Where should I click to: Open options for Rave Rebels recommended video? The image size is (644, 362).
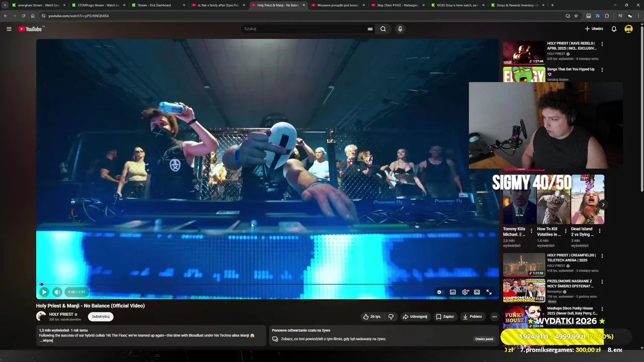[602, 44]
